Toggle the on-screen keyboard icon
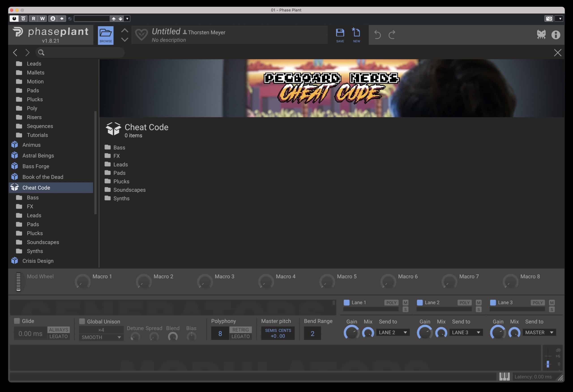The height and width of the screenshot is (392, 573). pos(504,377)
